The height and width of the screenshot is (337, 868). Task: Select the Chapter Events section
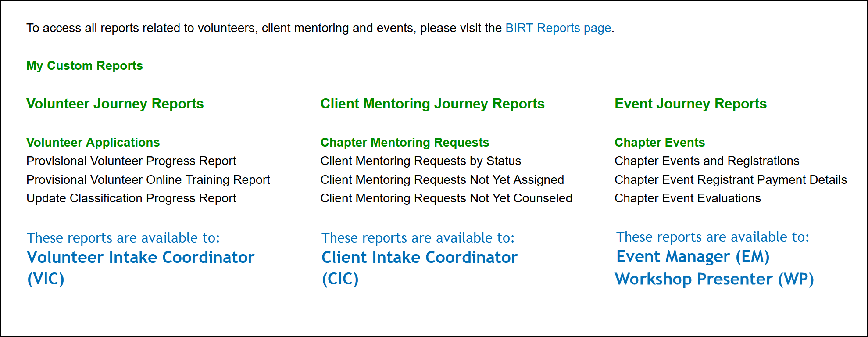(659, 143)
